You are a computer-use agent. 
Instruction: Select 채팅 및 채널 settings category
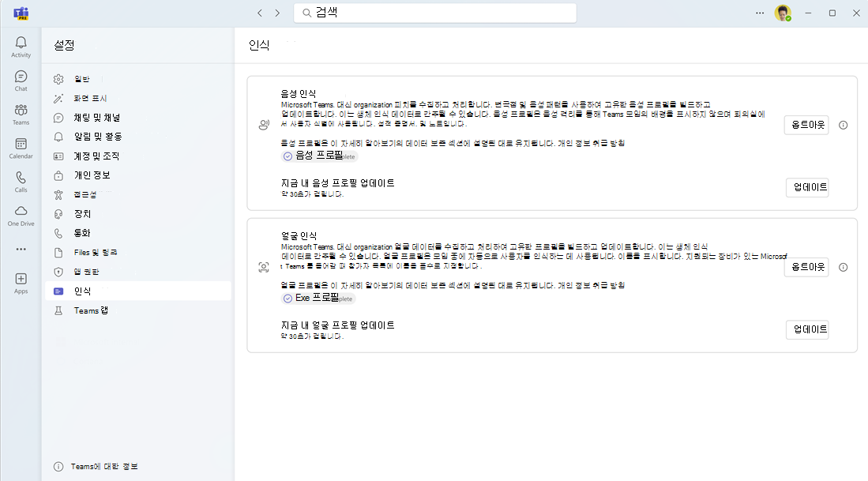(138, 118)
